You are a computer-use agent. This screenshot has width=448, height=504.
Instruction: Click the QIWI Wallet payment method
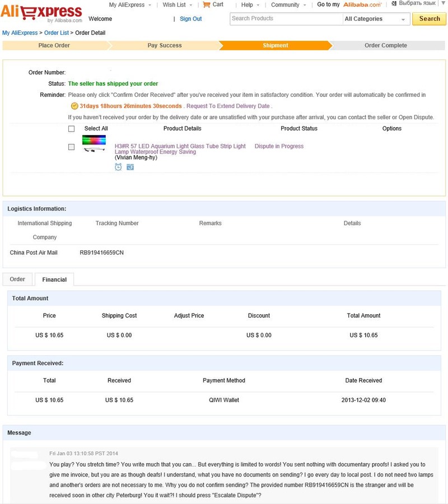click(224, 400)
